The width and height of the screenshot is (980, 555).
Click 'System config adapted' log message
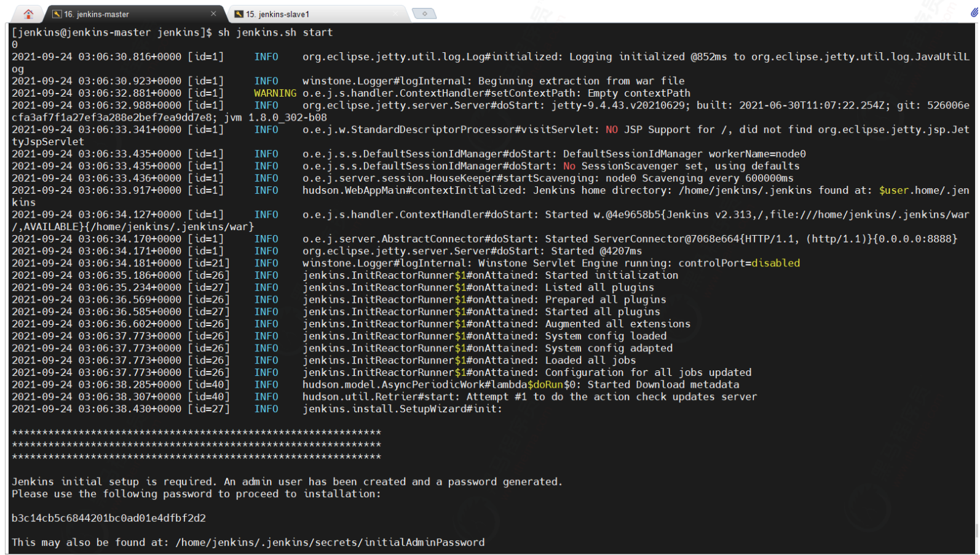(x=609, y=348)
